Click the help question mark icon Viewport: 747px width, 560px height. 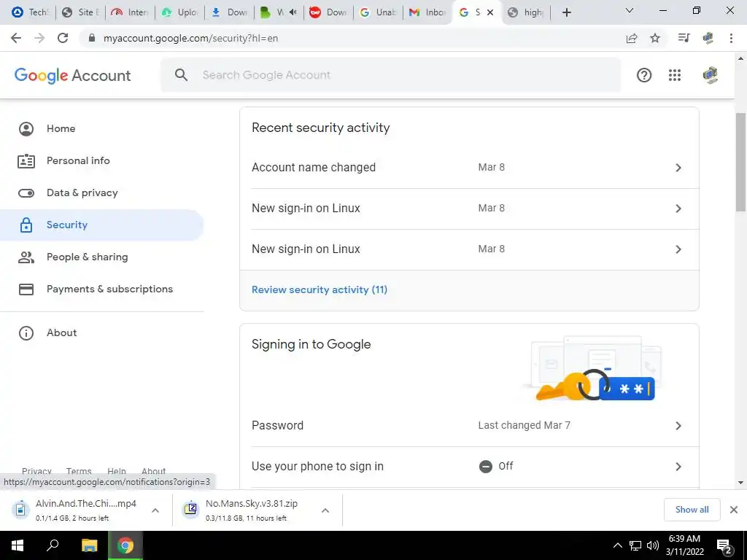(644, 75)
